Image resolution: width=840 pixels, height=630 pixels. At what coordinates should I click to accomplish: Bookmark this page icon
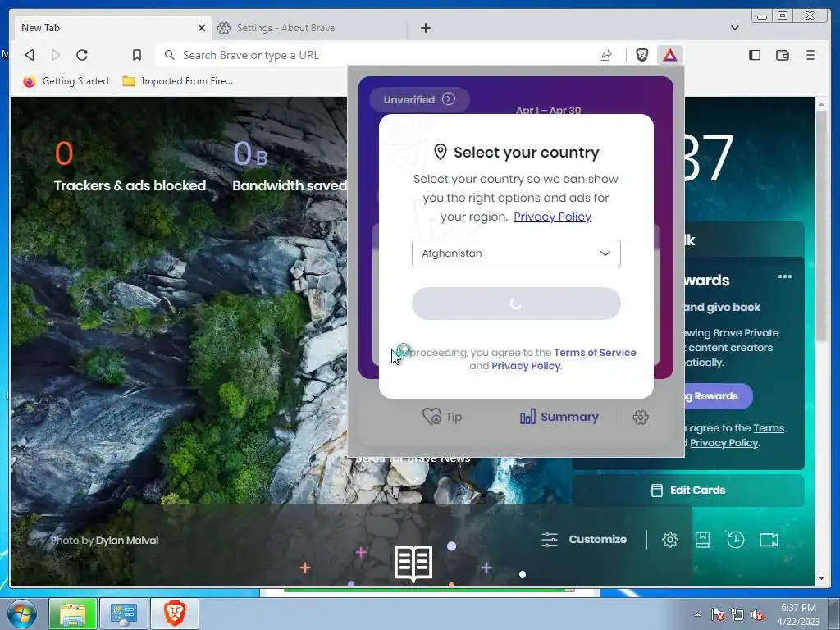[x=137, y=55]
